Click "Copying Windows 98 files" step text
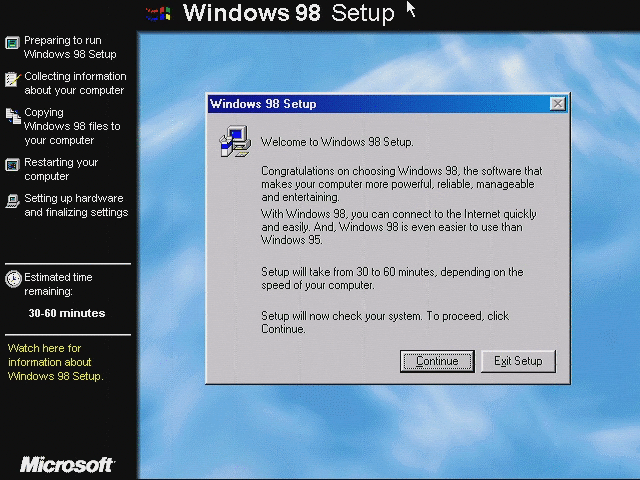The image size is (640, 480). point(72,126)
